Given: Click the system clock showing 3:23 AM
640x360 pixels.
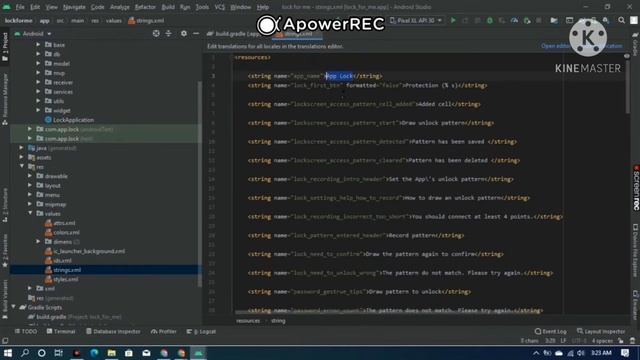Looking at the screenshot, I should pos(601,353).
